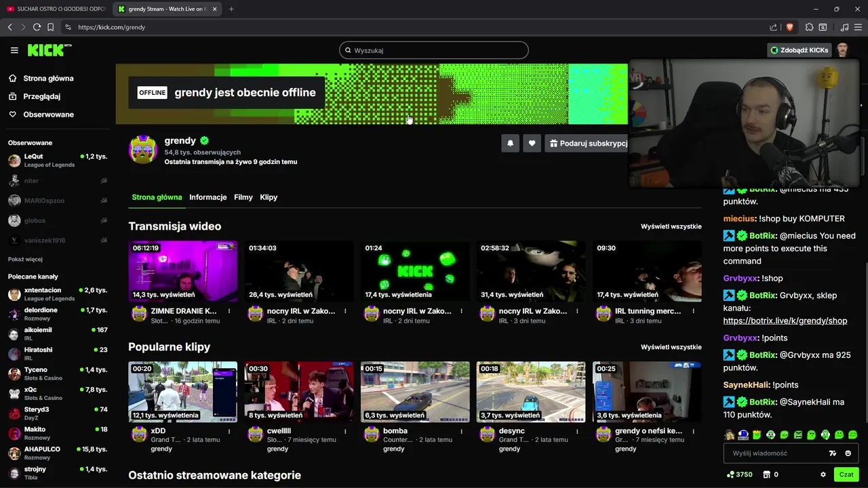Click Wyświetl wszystkie for Popularne klipy

(x=671, y=347)
